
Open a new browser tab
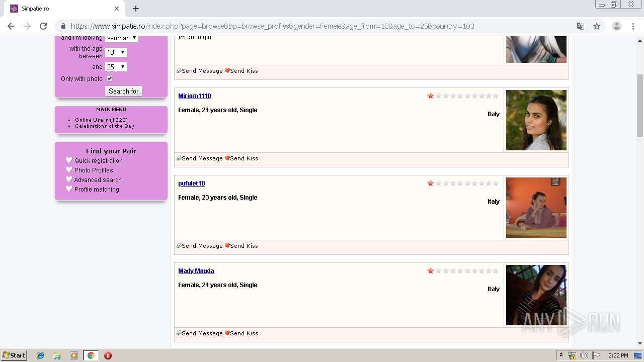click(x=136, y=9)
